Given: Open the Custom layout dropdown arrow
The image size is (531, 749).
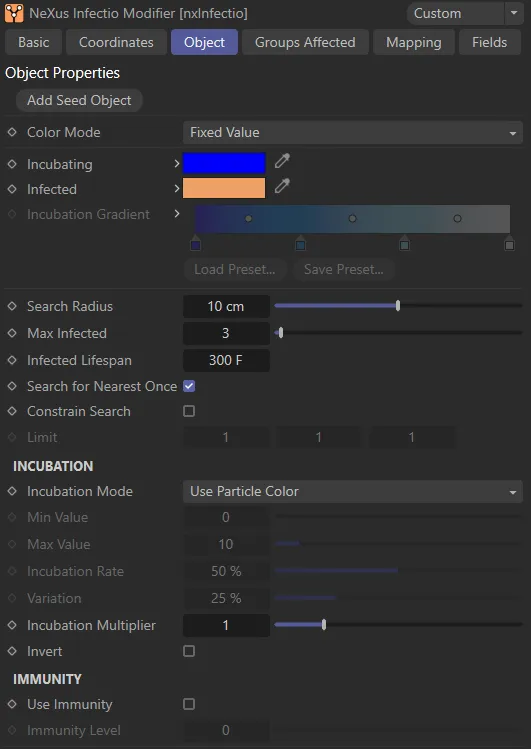Looking at the screenshot, I should 514,13.
